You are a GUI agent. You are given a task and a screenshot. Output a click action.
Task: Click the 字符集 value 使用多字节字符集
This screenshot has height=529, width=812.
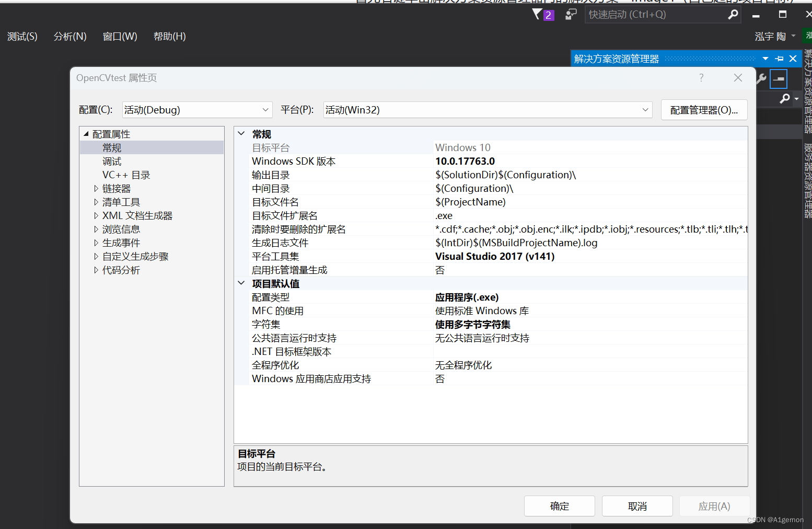(x=590, y=324)
